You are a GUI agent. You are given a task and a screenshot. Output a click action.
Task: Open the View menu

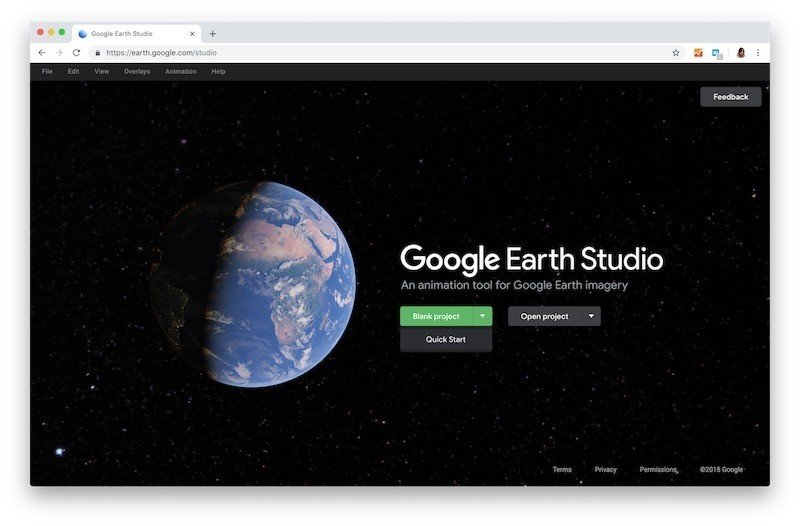coord(102,71)
